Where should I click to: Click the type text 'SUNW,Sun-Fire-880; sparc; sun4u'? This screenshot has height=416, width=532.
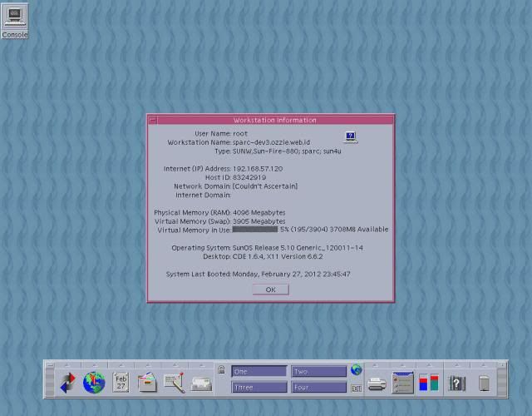287,151
